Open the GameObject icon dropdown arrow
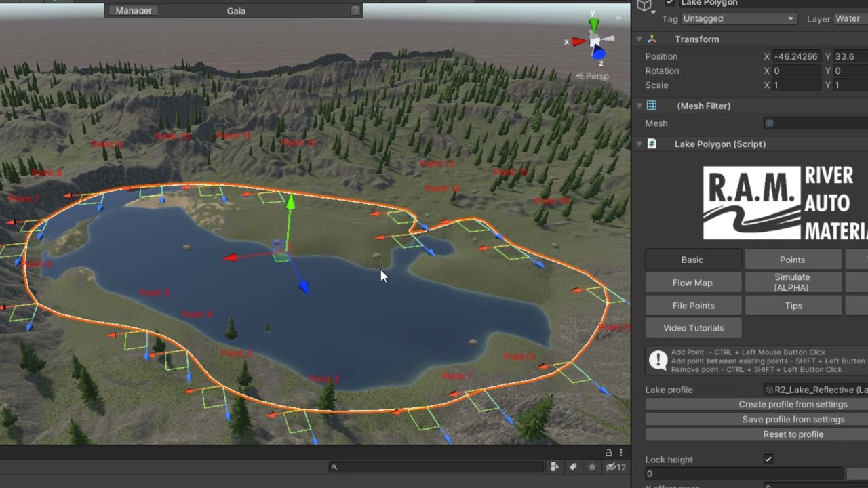Screen dimensions: 868x488 654,12
